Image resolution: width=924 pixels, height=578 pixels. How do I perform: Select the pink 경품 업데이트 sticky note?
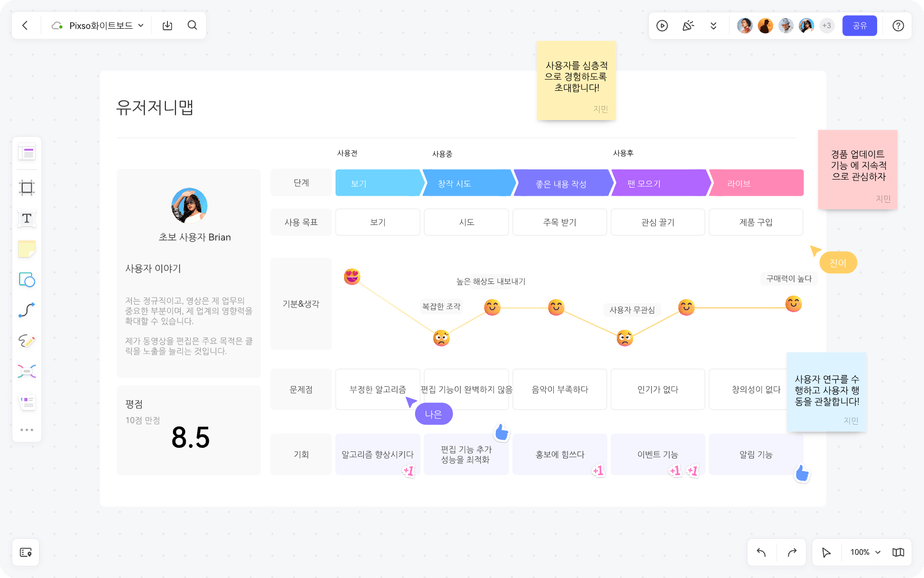[858, 169]
